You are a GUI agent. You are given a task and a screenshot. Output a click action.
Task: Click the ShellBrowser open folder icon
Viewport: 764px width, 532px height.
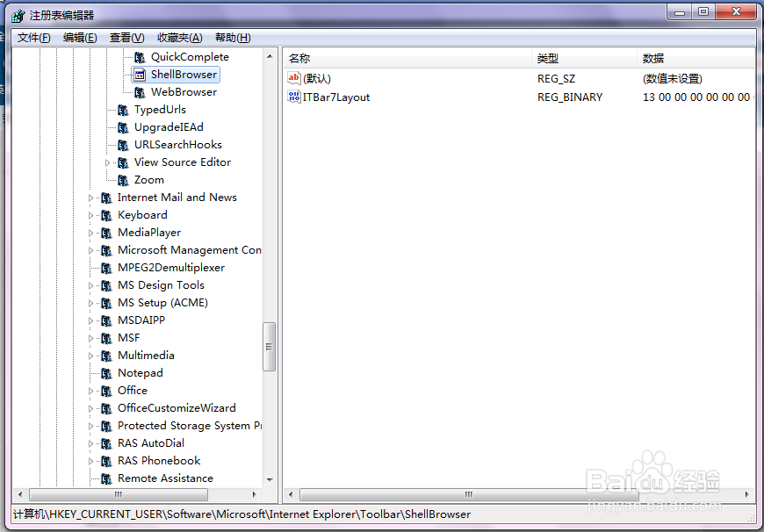[140, 75]
